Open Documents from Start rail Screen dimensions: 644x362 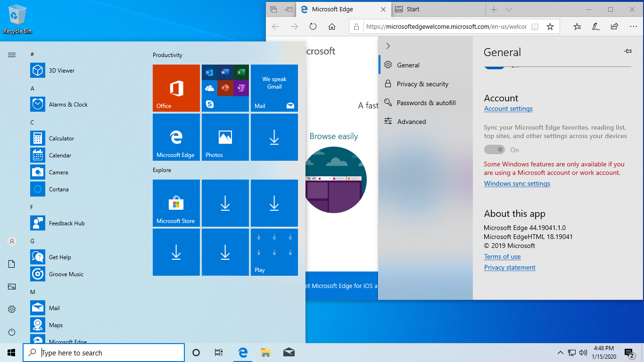pyautogui.click(x=12, y=264)
